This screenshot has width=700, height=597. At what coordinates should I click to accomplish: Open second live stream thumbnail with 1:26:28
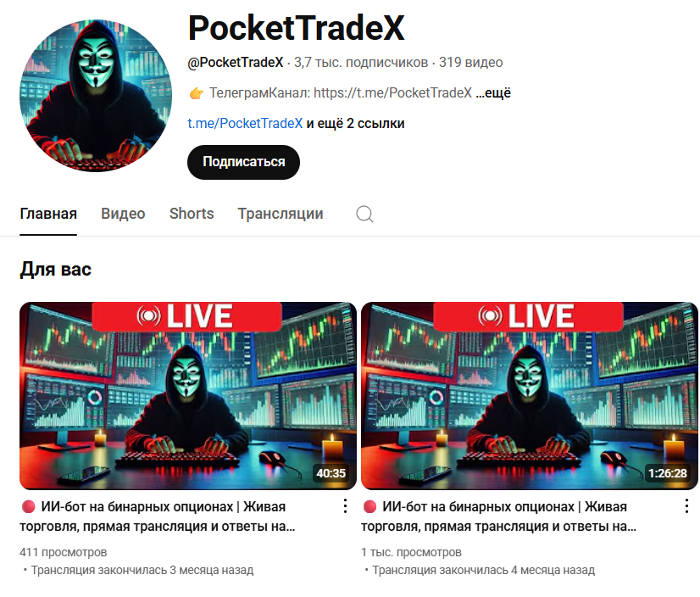pos(530,396)
